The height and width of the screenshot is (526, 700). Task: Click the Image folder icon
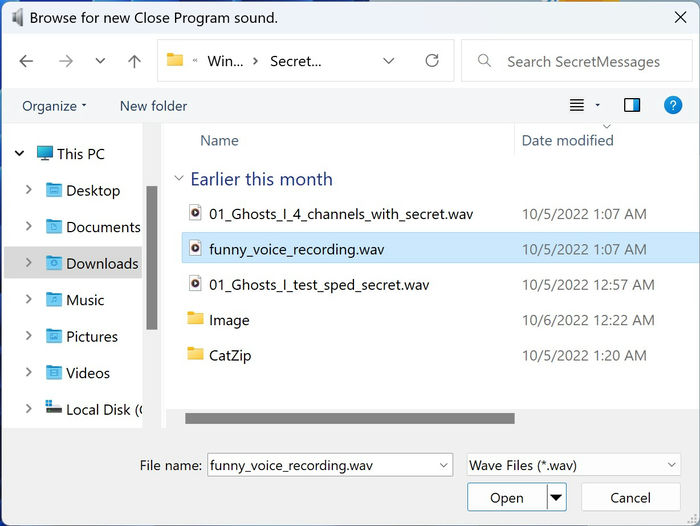pyautogui.click(x=195, y=318)
